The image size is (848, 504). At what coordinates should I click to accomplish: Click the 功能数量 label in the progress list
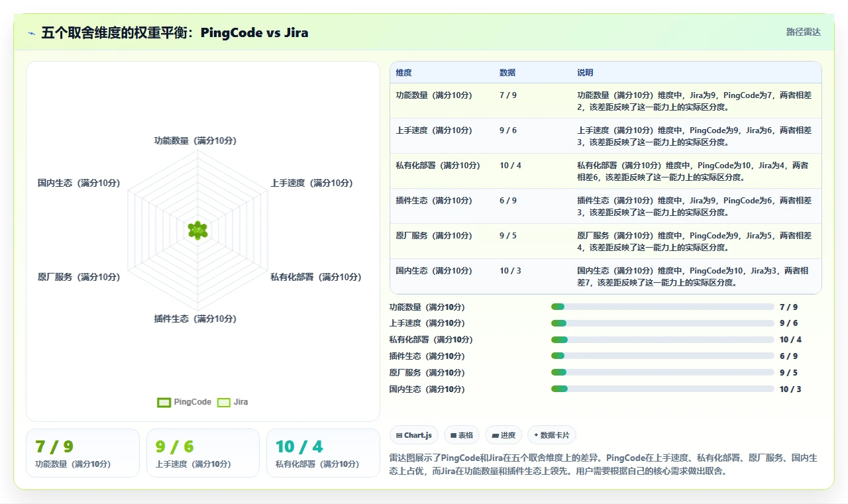click(x=427, y=307)
